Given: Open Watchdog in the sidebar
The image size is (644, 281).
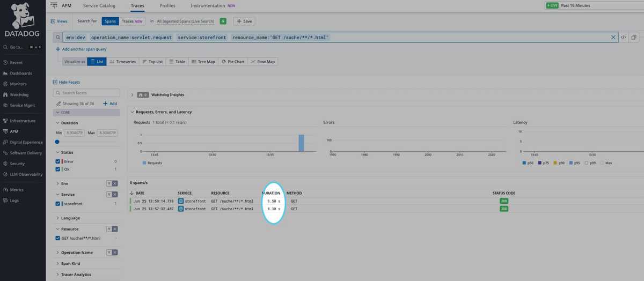Looking at the screenshot, I should [x=19, y=94].
